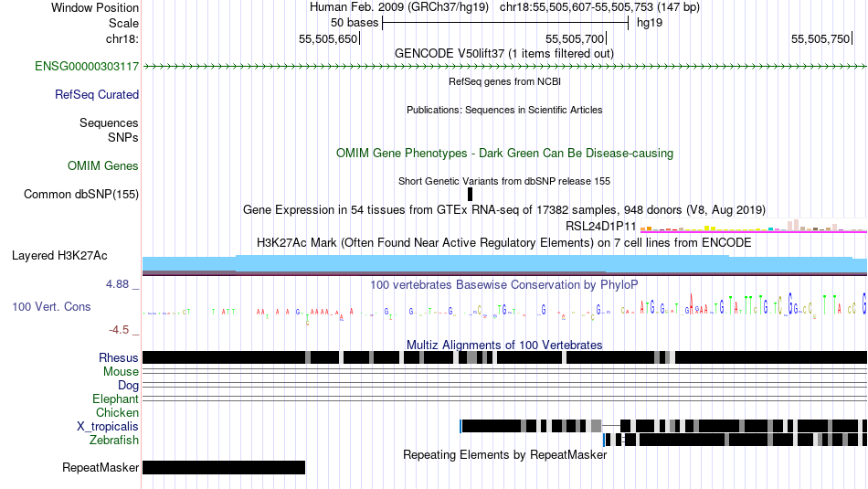The height and width of the screenshot is (489, 868).
Task: Click the 55,505,650 coordinate tick label
Action: (x=328, y=38)
